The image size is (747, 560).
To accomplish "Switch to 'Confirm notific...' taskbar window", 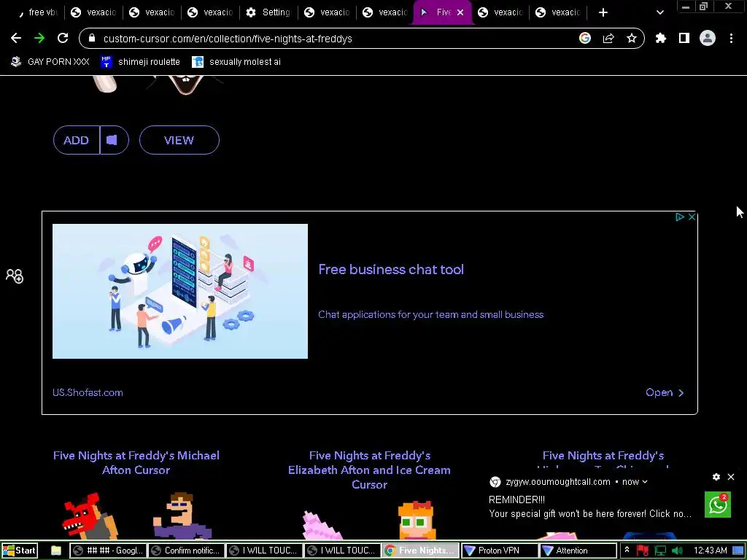I will pos(186,551).
